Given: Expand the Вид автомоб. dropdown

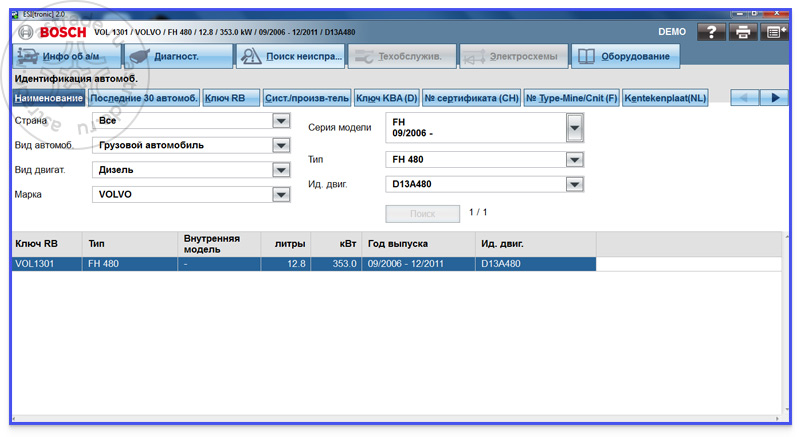Looking at the screenshot, I should (281, 145).
